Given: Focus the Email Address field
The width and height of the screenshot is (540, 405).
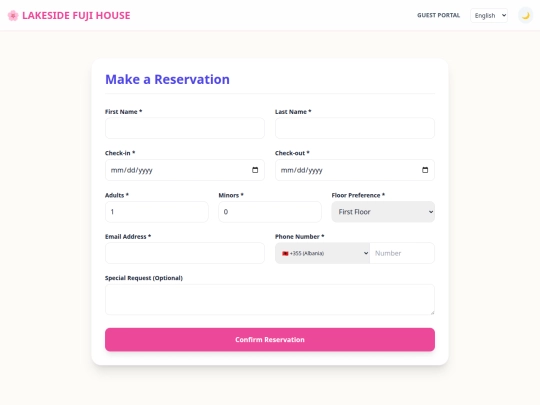Looking at the screenshot, I should coord(185,253).
